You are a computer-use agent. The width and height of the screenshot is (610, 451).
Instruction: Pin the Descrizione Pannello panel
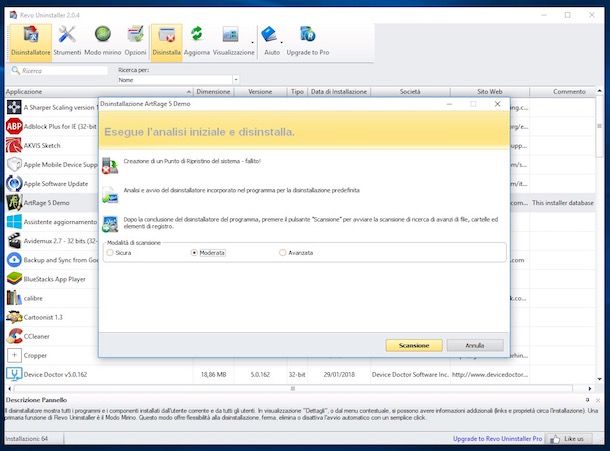[x=587, y=400]
